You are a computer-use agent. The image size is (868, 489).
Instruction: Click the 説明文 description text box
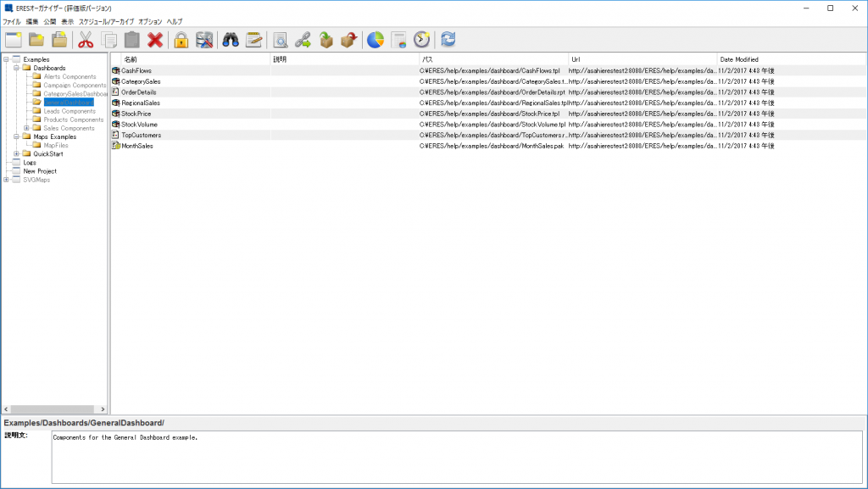click(456, 457)
